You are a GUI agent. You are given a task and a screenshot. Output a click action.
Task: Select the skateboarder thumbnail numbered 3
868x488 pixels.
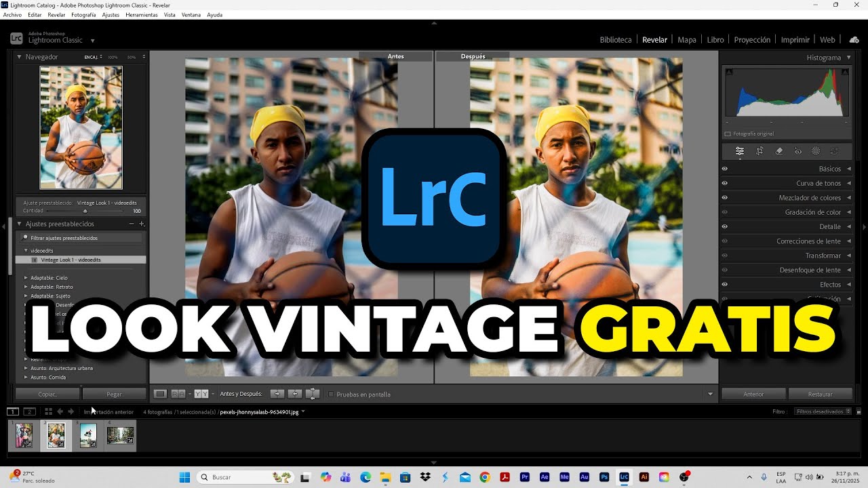click(88, 435)
